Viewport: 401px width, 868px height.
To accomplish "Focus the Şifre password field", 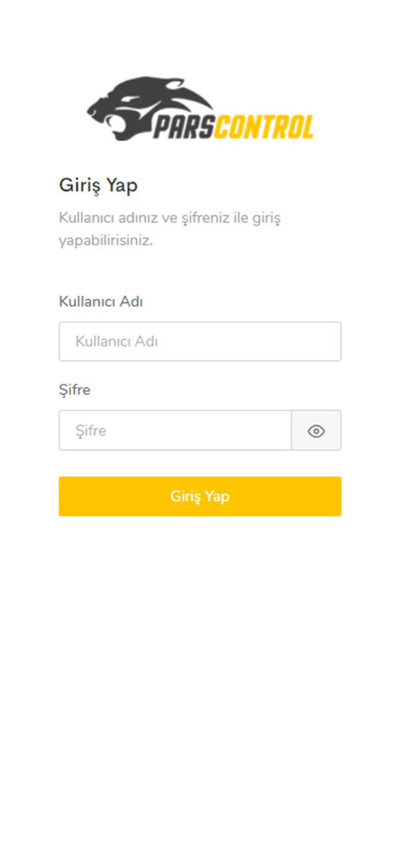I will pos(174,430).
